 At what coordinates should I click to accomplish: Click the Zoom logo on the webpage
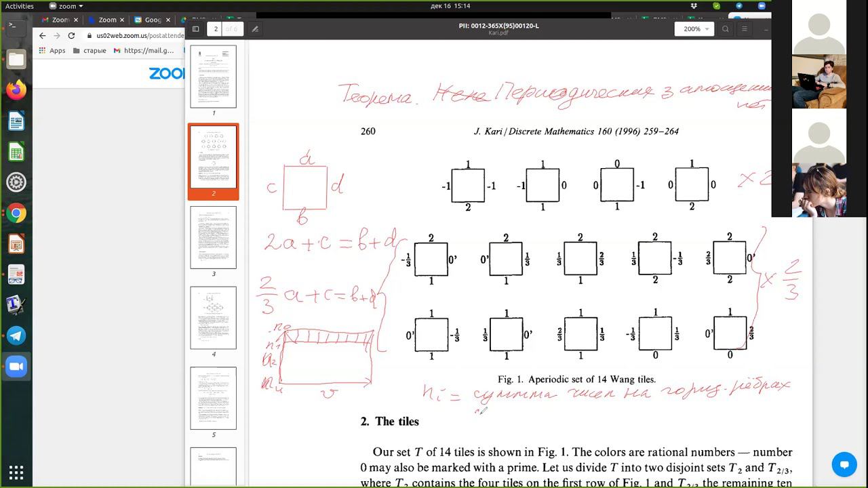[x=167, y=73]
